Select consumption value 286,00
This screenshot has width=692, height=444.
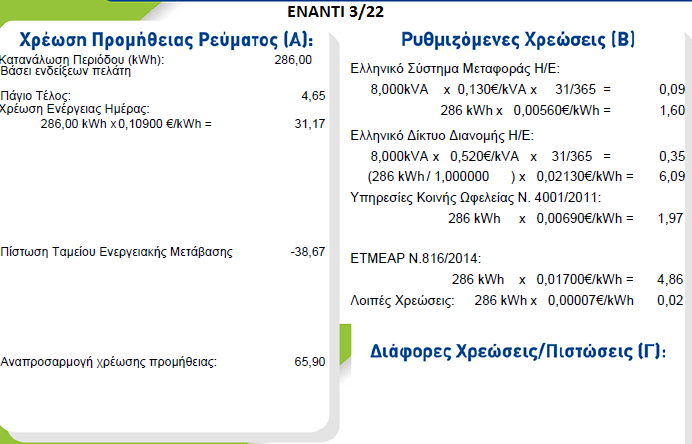pos(293,60)
